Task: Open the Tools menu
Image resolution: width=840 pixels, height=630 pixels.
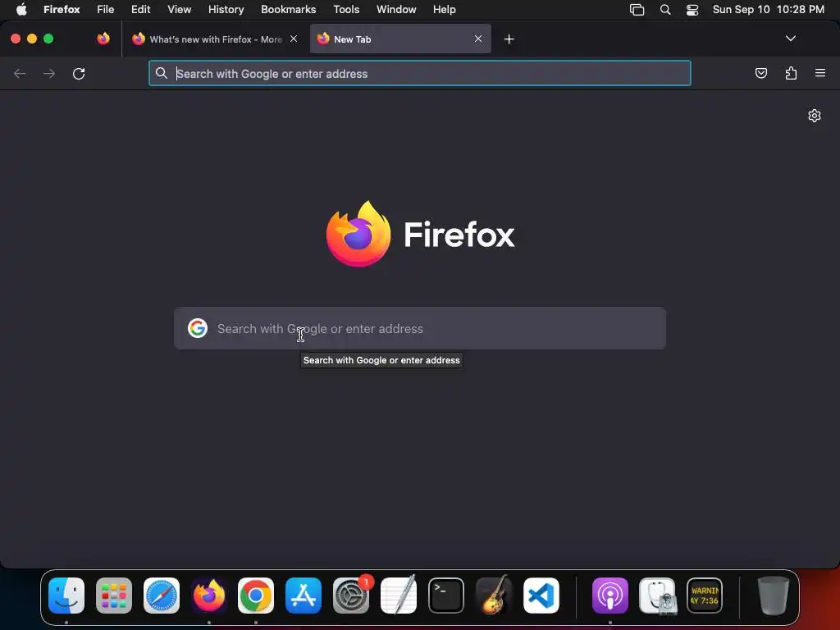Action: point(346,9)
